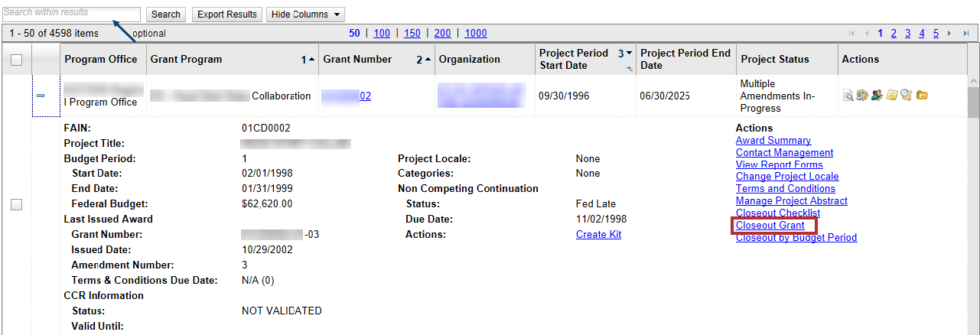Open the Closeout Grant link
The image size is (980, 335).
(x=770, y=226)
